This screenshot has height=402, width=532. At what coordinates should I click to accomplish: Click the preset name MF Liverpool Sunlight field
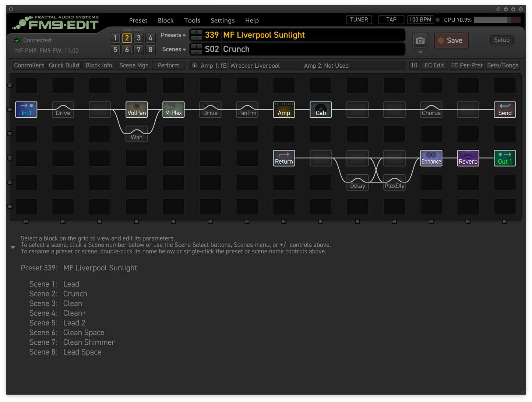[313, 35]
